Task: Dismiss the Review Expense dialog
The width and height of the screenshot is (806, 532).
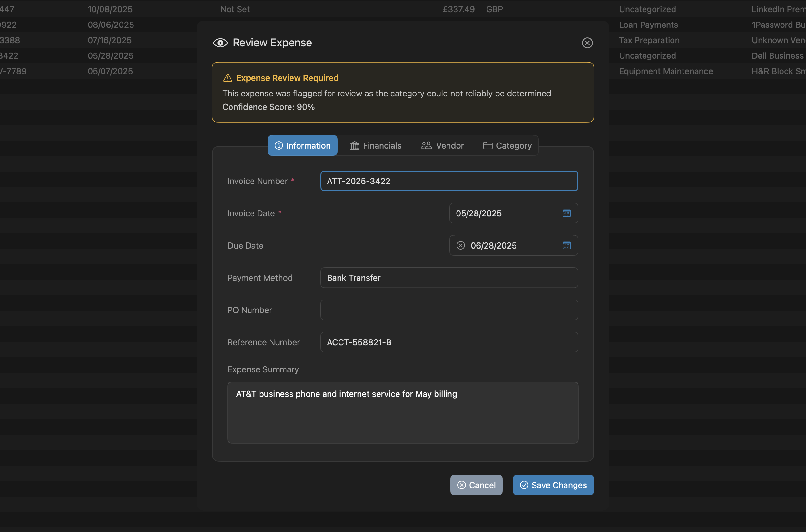Action: [587, 43]
